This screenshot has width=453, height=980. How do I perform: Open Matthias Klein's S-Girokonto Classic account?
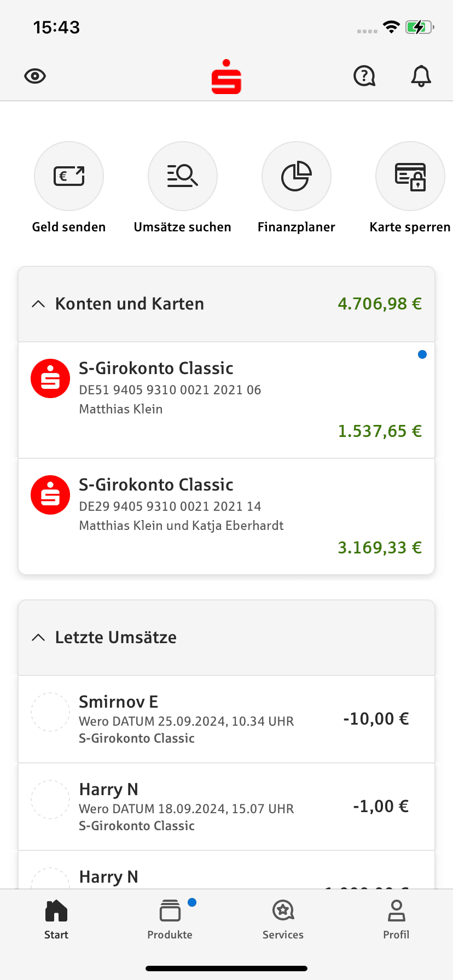pos(226,400)
